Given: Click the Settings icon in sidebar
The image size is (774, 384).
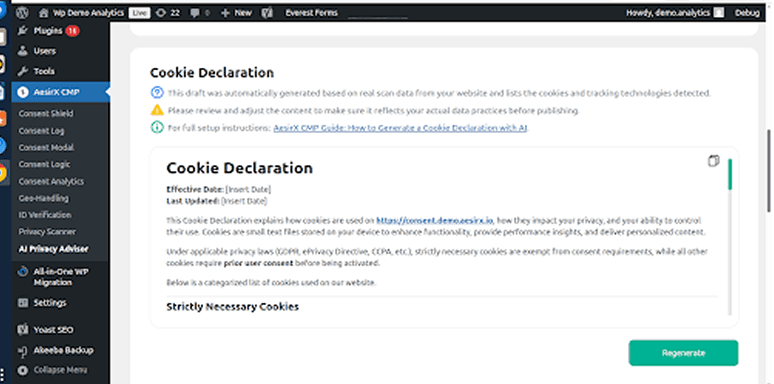Looking at the screenshot, I should click(x=22, y=303).
